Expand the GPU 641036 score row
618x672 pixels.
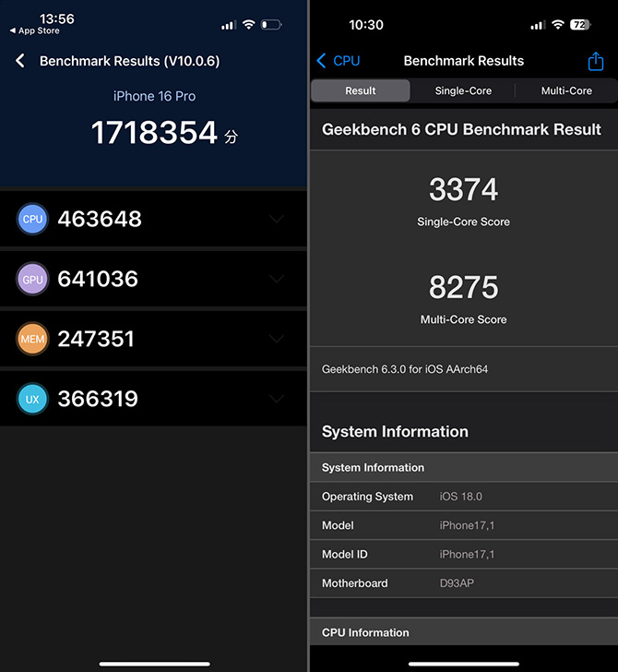point(277,279)
